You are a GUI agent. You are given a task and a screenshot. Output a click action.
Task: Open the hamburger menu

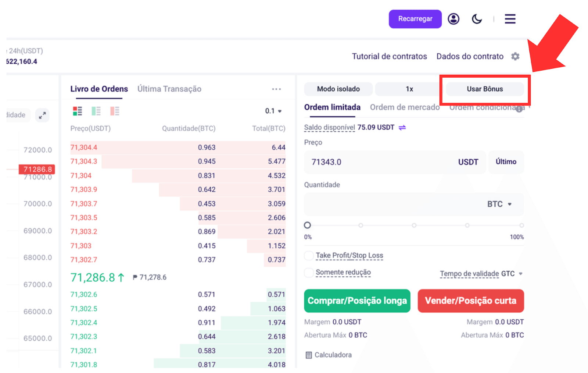[x=510, y=19]
